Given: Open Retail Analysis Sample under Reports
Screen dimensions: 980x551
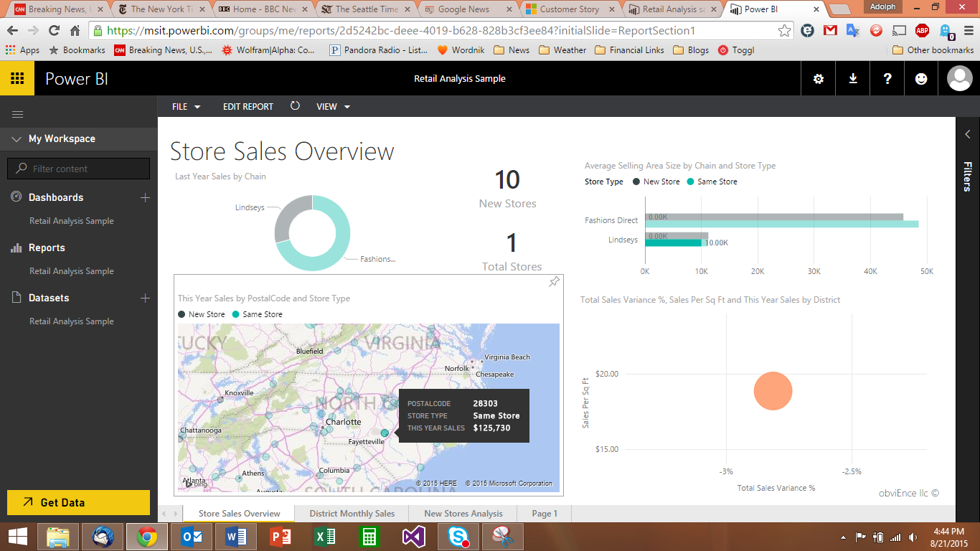Looking at the screenshot, I should pos(72,271).
